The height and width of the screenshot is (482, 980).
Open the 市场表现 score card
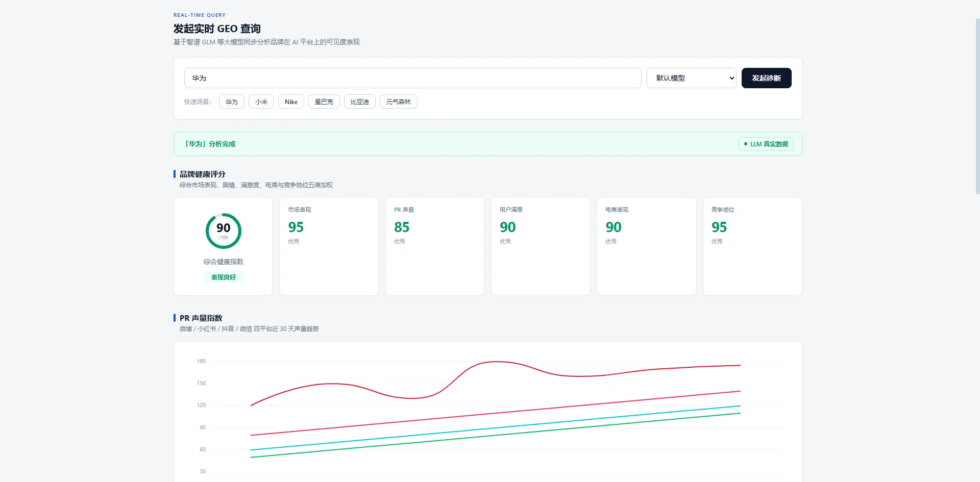(x=329, y=246)
